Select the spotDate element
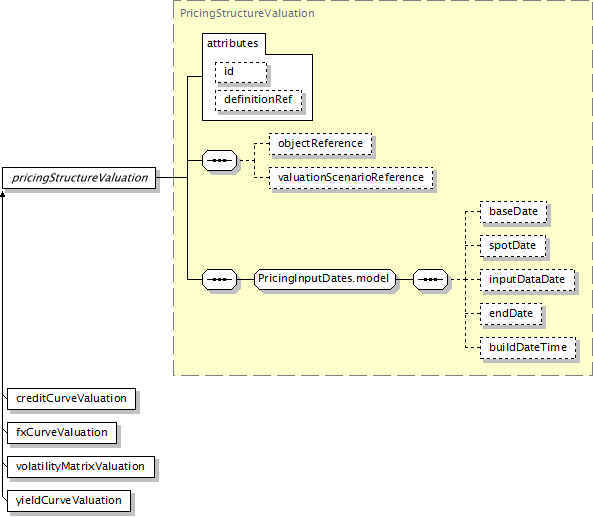 (x=513, y=246)
